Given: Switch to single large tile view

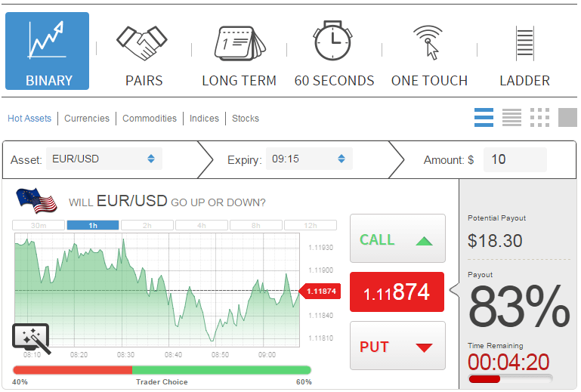Looking at the screenshot, I should (x=567, y=118).
